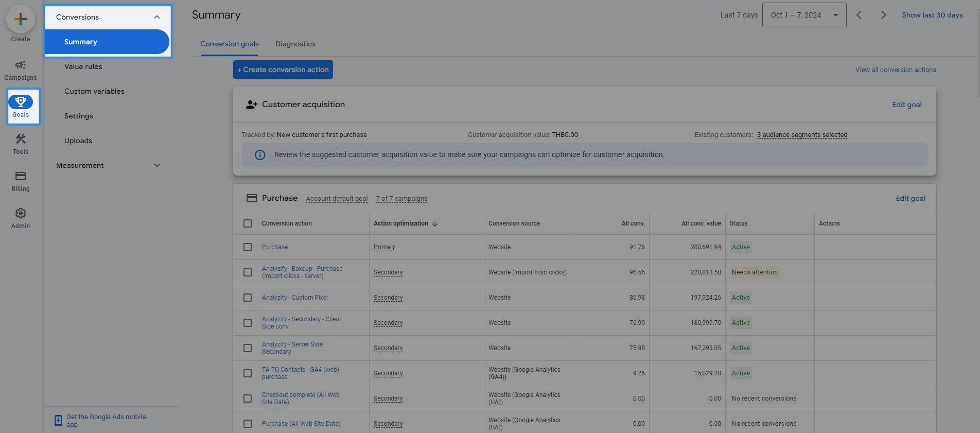Image resolution: width=980 pixels, height=433 pixels.
Task: Click the Website (Import from clicks) cell
Action: point(528,272)
